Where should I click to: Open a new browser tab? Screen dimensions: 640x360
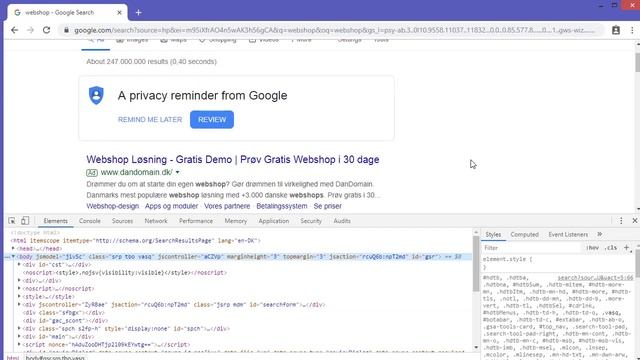(138, 13)
